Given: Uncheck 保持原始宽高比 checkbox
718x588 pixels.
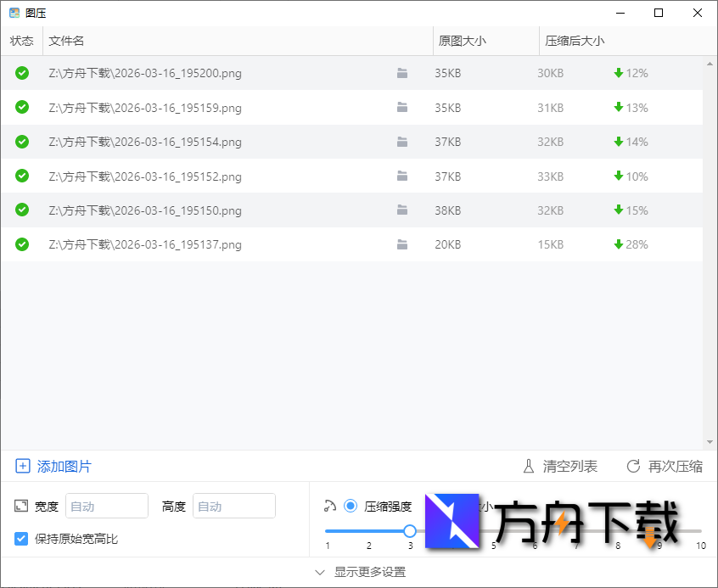Looking at the screenshot, I should 19,538.
